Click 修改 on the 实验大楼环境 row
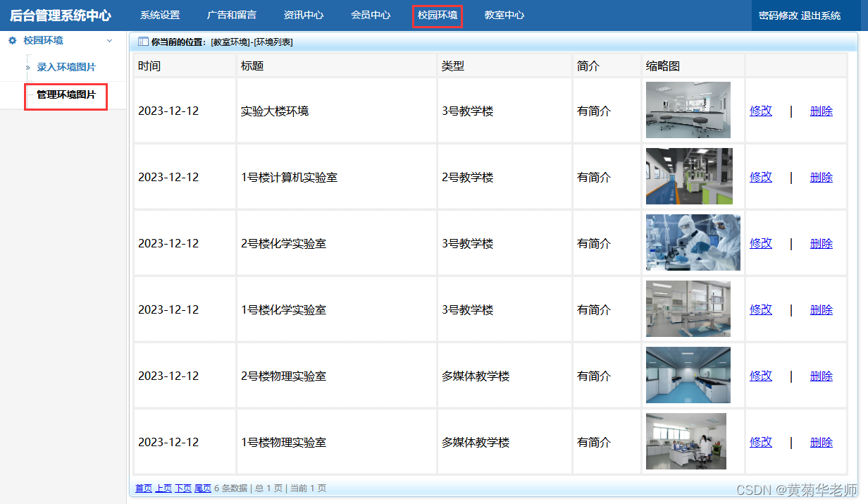The height and width of the screenshot is (504, 868). (761, 111)
